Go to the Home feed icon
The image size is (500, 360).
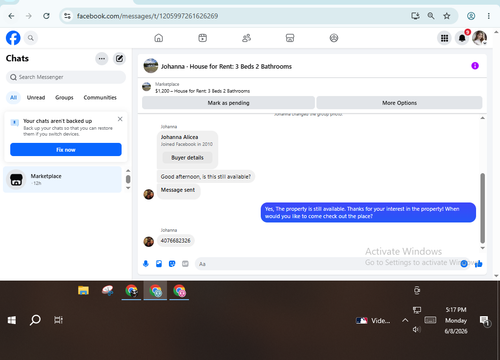coord(159,38)
